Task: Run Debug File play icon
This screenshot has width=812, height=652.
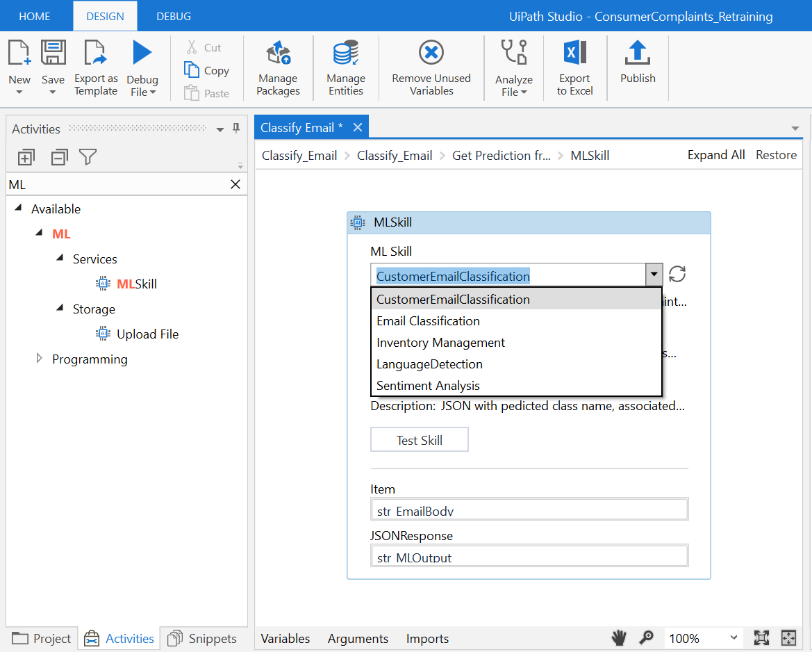Action: click(x=142, y=52)
